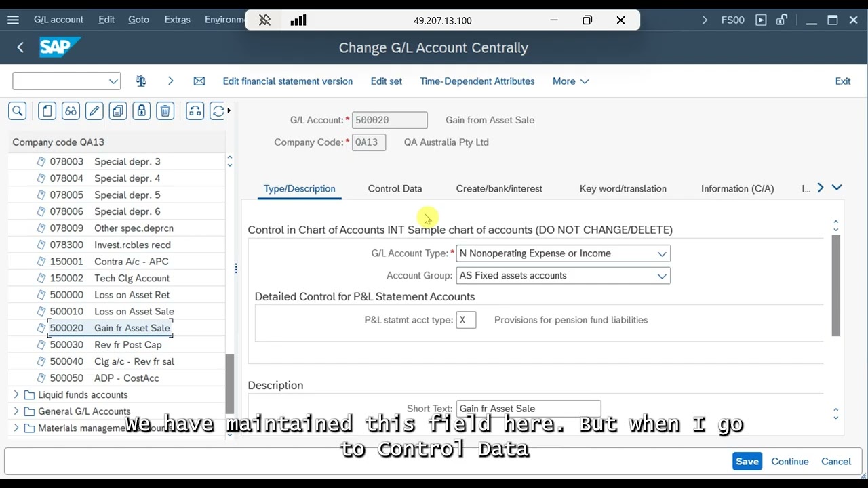Switch to the Key word/translation tab
This screenshot has height=488, width=868.
click(623, 189)
